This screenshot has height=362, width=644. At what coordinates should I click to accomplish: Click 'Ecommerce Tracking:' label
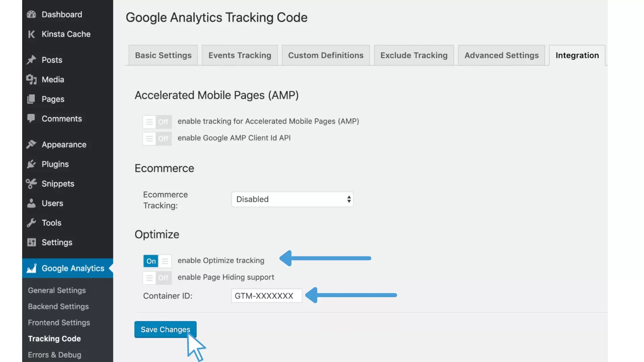pyautogui.click(x=165, y=200)
